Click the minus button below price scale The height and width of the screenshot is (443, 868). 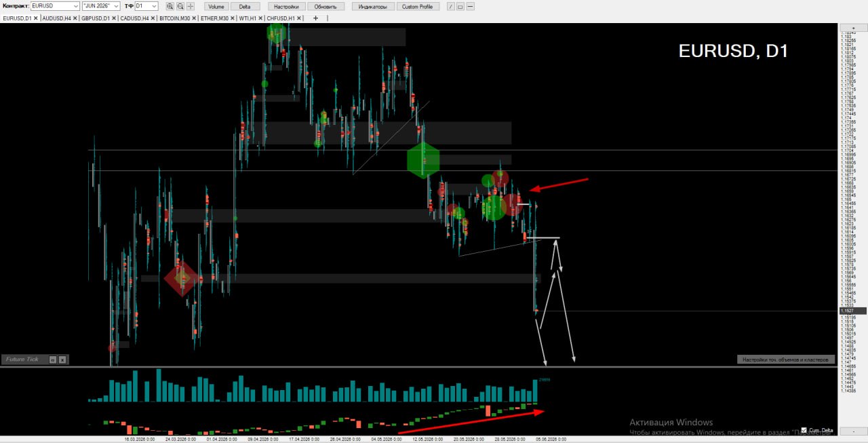point(852,431)
